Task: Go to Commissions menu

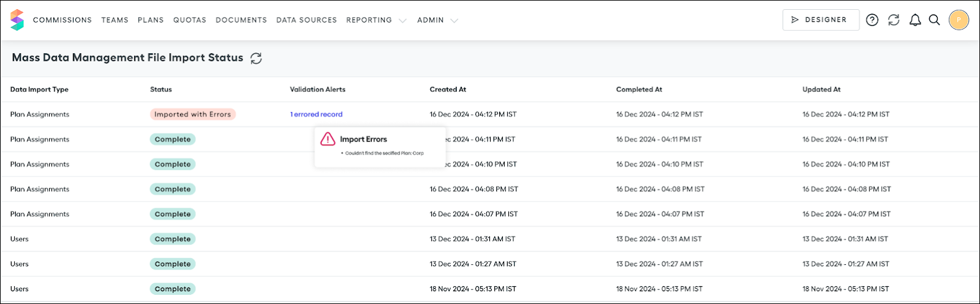Action: 62,20
